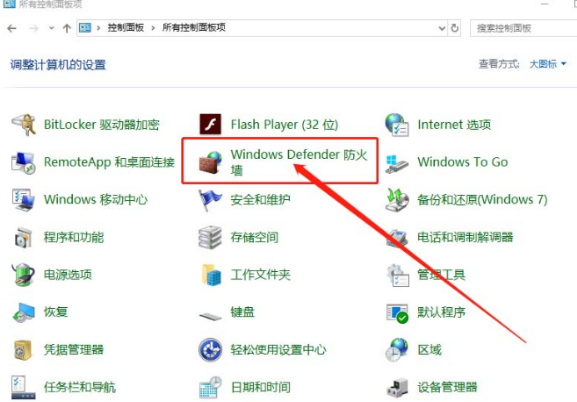Click the 电源选项 battery icon
The width and height of the screenshot is (577, 402).
point(24,275)
